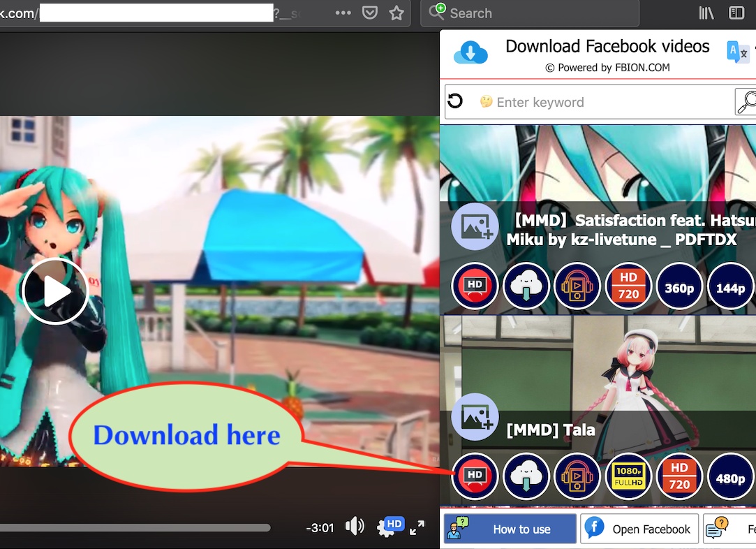This screenshot has height=549, width=756.
Task: Click the How to use button
Action: click(x=510, y=529)
